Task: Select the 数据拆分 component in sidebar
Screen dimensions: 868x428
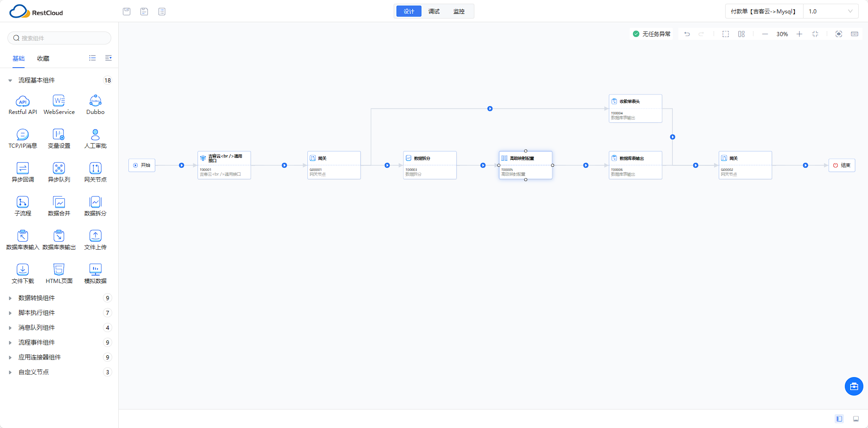Action: [x=95, y=206]
